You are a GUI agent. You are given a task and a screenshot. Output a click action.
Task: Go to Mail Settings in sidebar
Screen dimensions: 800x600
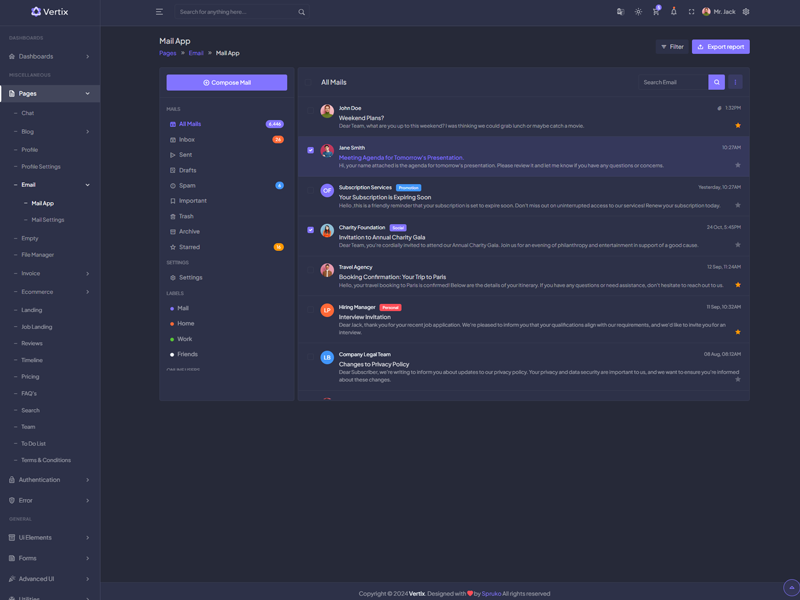(47, 220)
